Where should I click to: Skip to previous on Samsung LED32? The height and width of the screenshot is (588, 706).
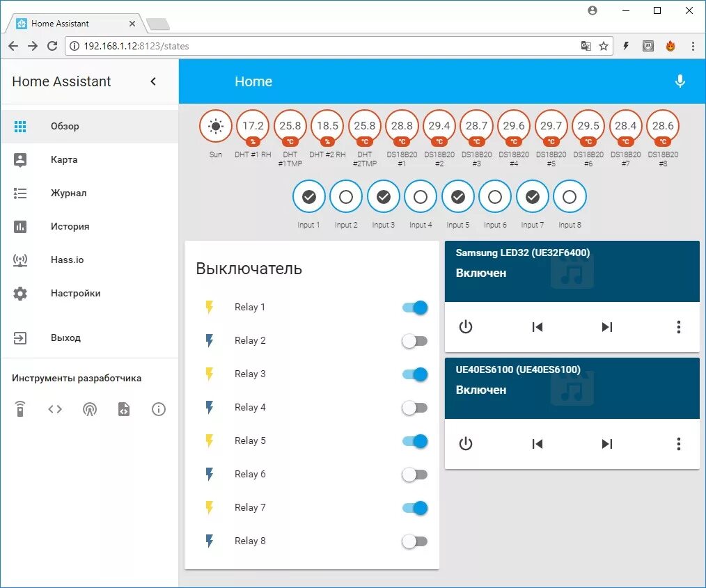point(537,326)
